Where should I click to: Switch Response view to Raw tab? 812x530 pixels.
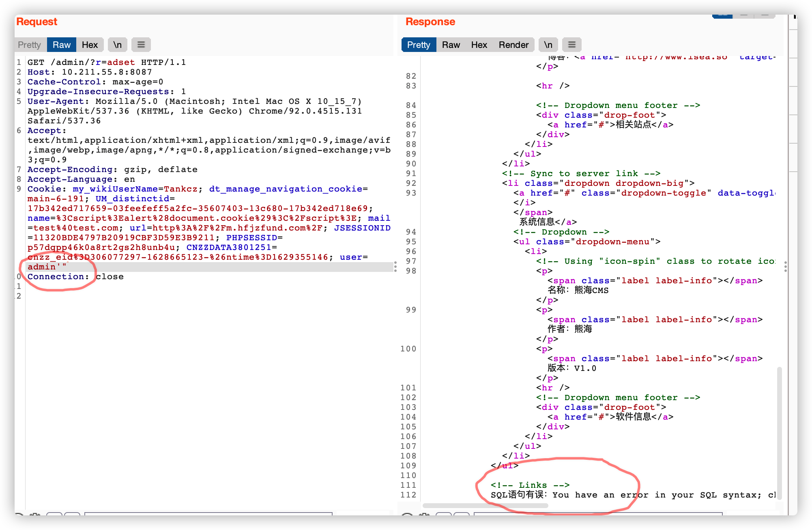pyautogui.click(x=451, y=45)
